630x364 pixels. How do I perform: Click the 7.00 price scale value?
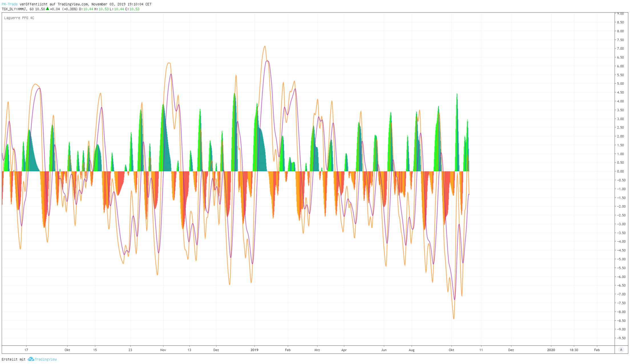620,49
